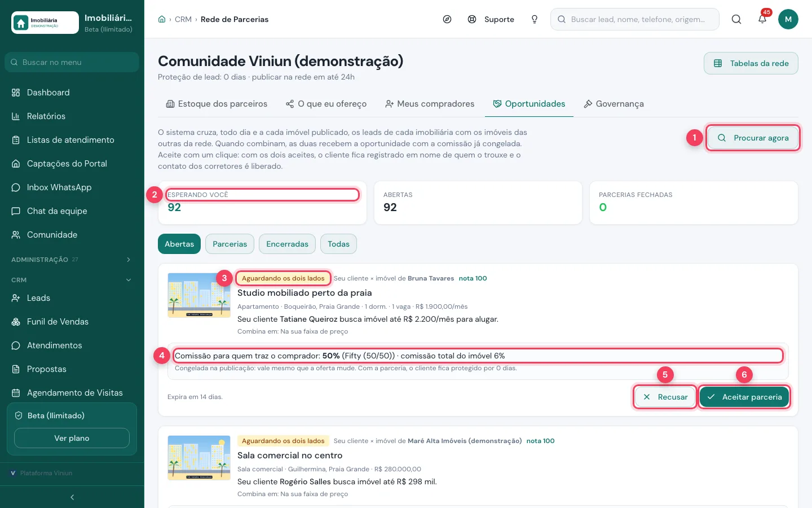Image resolution: width=812 pixels, height=508 pixels.
Task: Click the home icon in breadcrumb
Action: click(162, 19)
